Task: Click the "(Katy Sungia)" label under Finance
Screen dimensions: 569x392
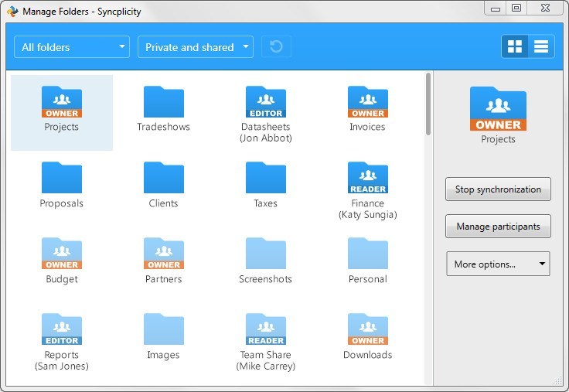Action: tap(367, 214)
